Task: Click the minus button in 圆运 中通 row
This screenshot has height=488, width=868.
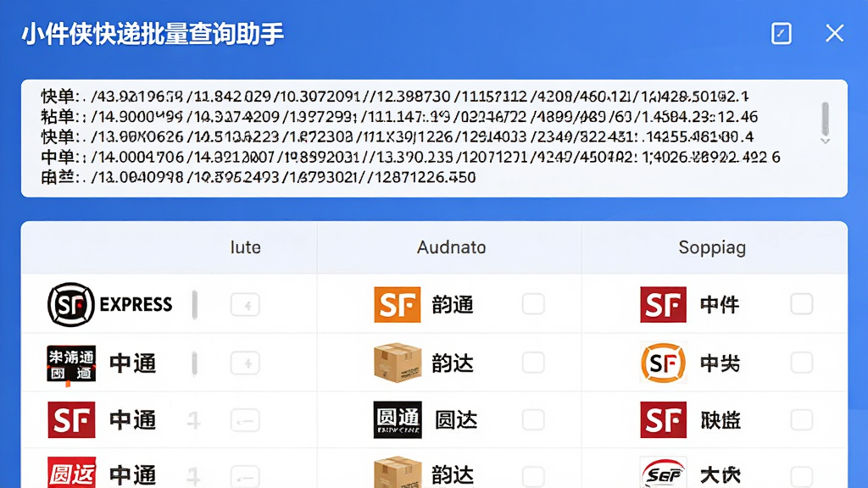Action: pos(245,476)
